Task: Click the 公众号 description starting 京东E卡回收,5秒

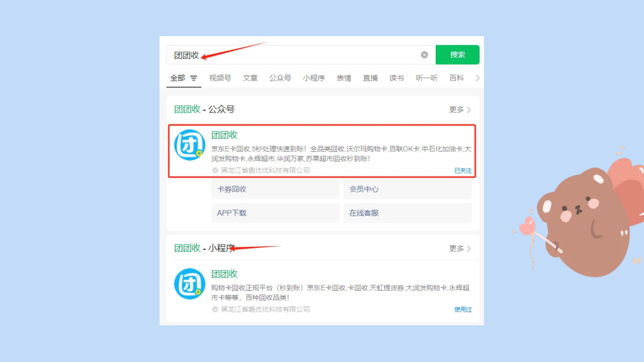Action: 341,154
